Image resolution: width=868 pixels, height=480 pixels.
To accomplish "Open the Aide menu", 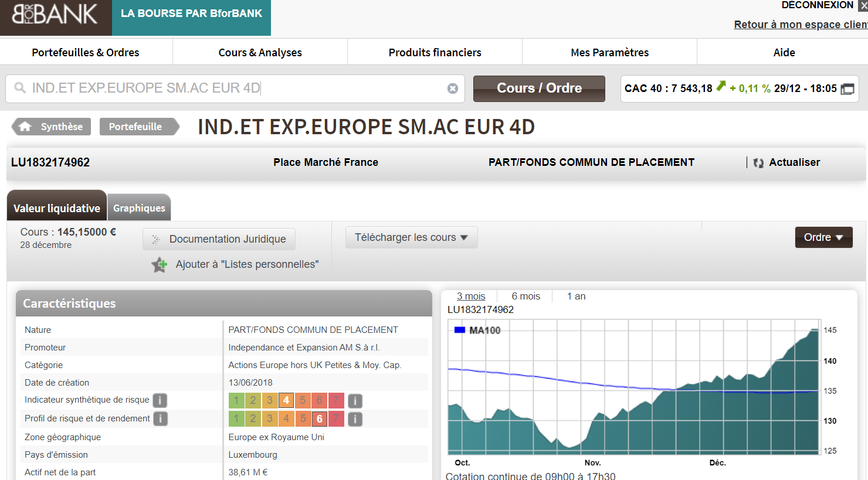I will coord(784,52).
